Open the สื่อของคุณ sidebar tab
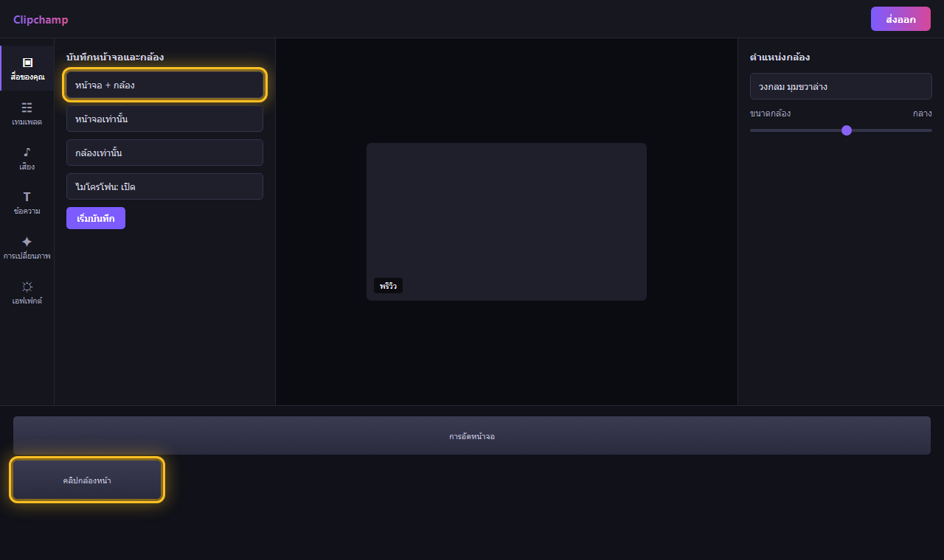Image resolution: width=944 pixels, height=560 pixels. pyautogui.click(x=27, y=69)
